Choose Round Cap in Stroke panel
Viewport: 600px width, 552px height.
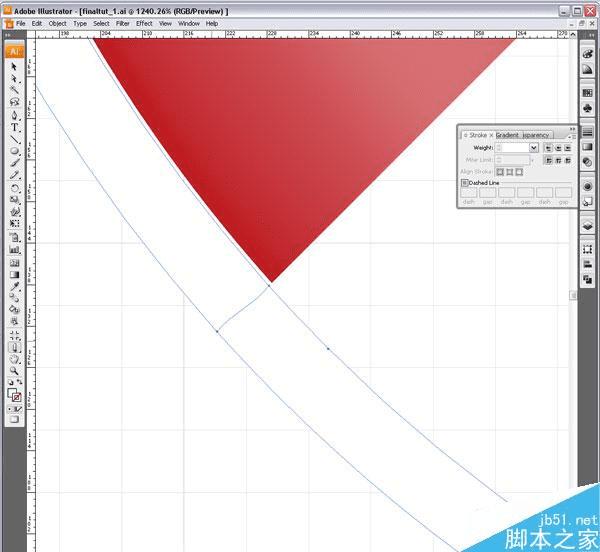[x=558, y=148]
